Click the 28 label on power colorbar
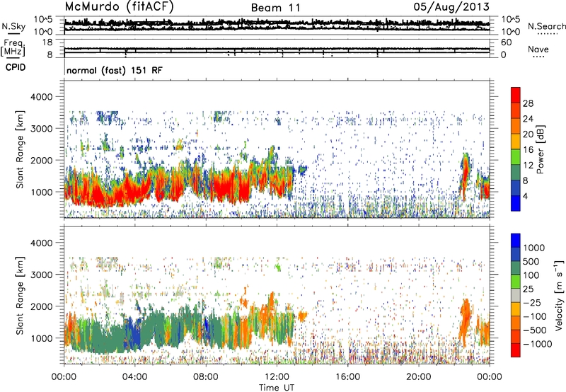This screenshot has width=566, height=392. tap(528, 103)
